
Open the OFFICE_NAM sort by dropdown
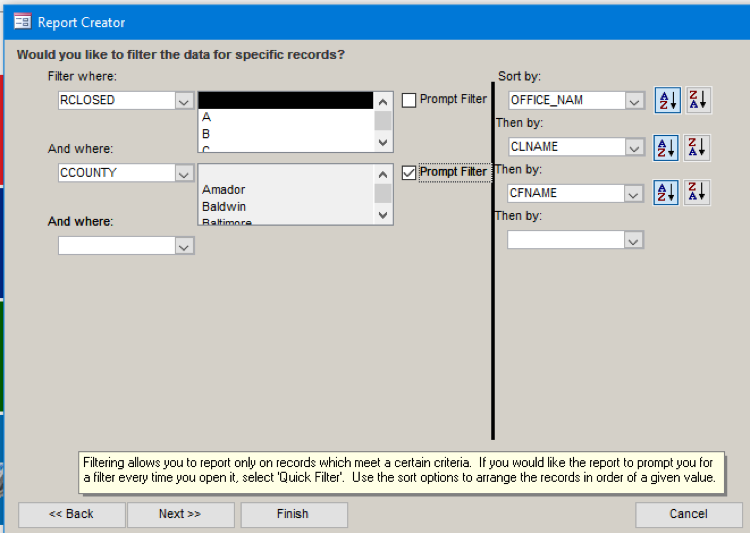pos(634,101)
